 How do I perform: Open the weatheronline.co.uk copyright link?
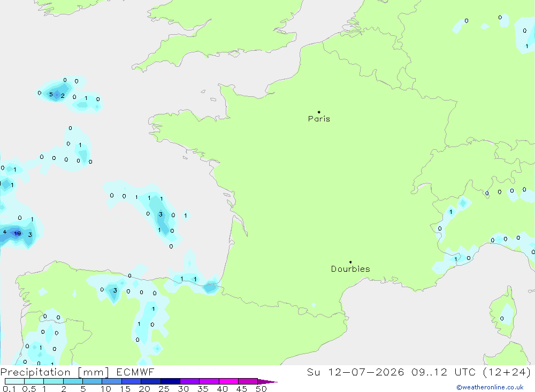pyautogui.click(x=490, y=387)
